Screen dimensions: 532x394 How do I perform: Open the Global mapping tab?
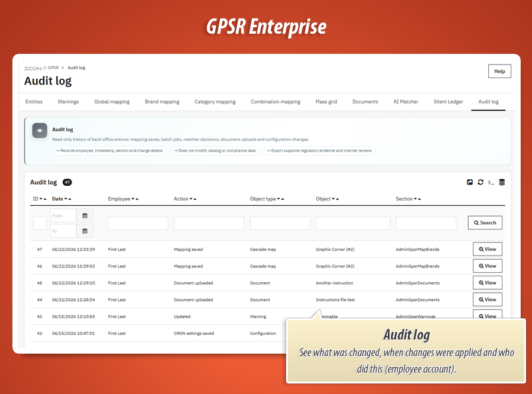(112, 102)
